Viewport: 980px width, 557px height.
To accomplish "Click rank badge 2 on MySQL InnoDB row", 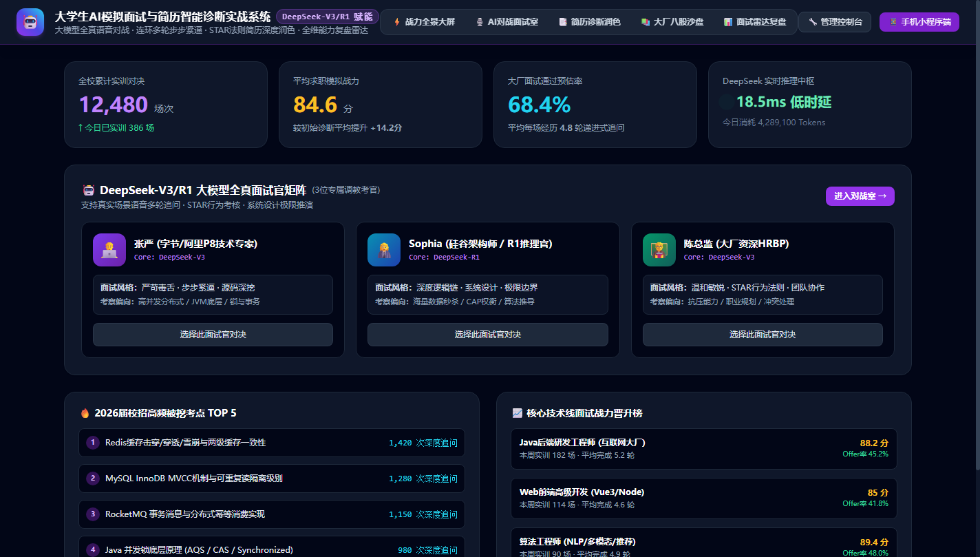I will pyautogui.click(x=93, y=479).
